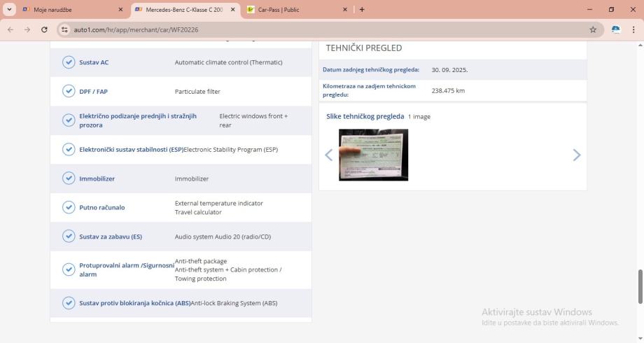Click the Anti-lock Braking System text
Screen dimensions: 644x343
pos(234,303)
